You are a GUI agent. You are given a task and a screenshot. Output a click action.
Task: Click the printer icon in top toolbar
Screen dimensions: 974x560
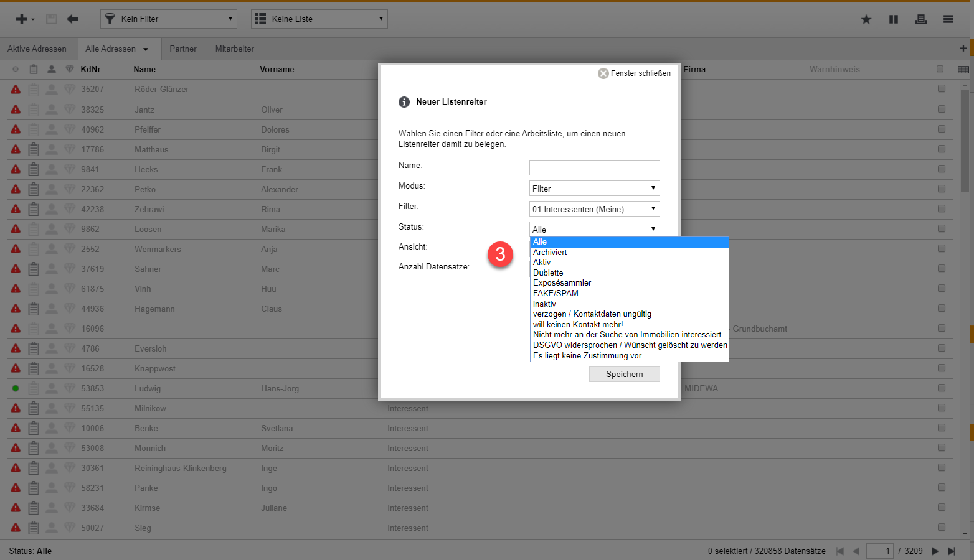(920, 19)
